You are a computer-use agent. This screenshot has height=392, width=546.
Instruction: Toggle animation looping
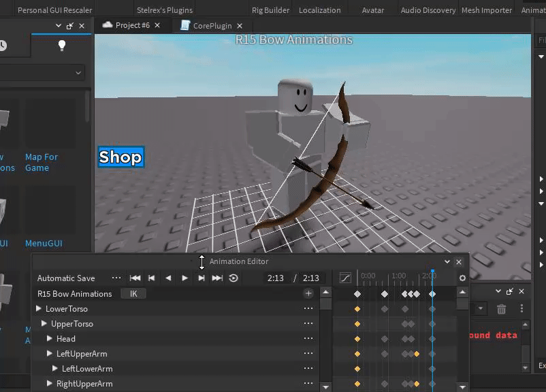point(234,278)
